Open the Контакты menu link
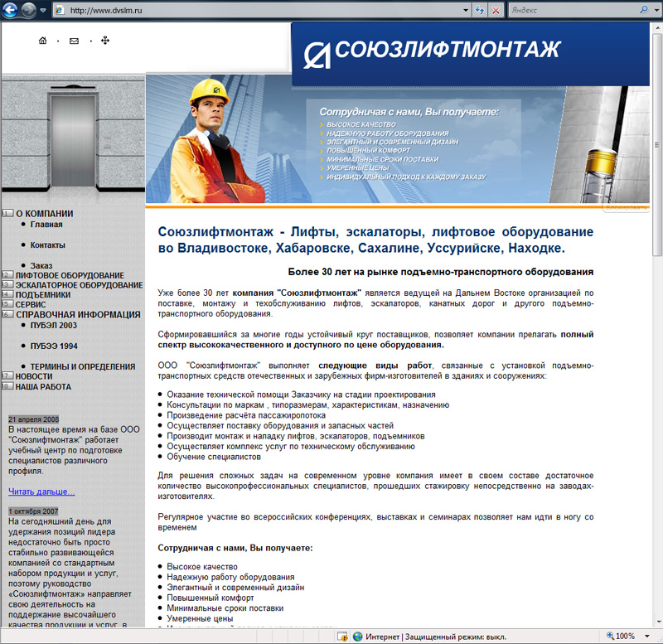663x644 pixels. (x=48, y=245)
